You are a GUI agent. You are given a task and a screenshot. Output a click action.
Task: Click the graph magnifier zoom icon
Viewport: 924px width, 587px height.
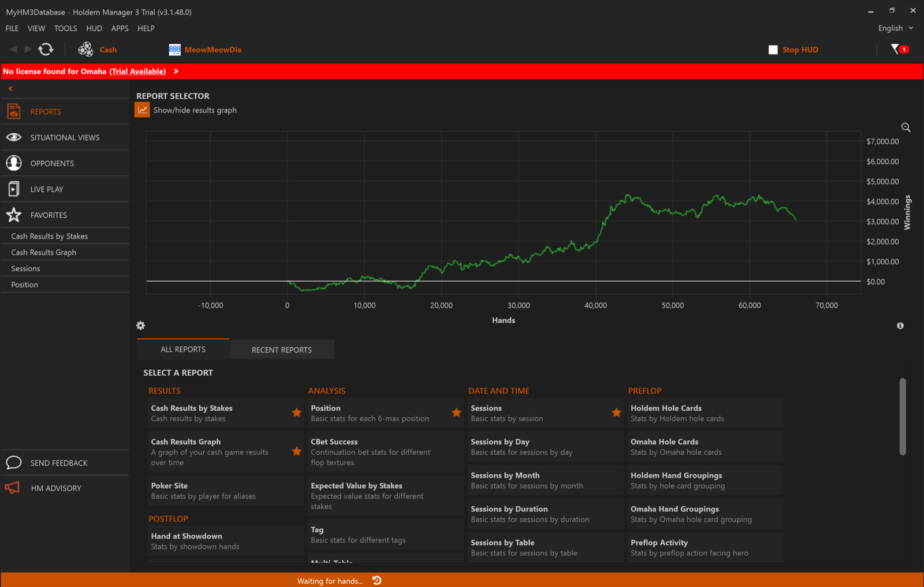coord(906,128)
